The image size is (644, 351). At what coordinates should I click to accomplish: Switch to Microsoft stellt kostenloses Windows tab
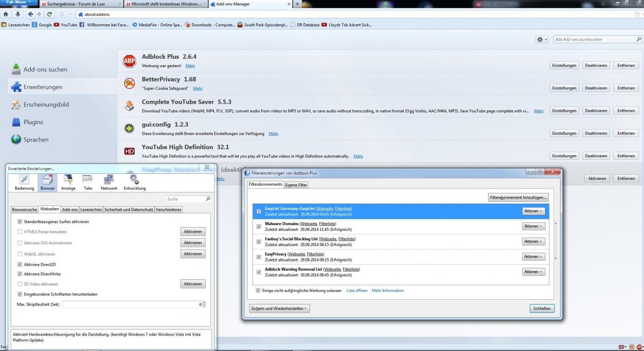coord(165,4)
